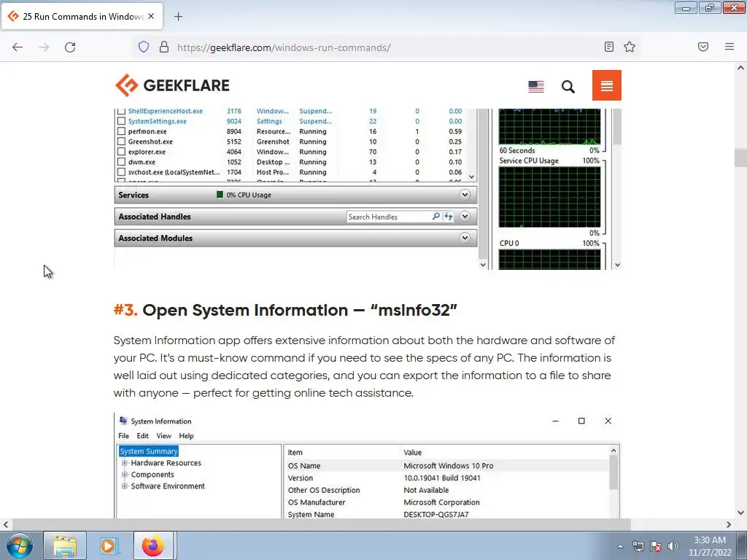Toggle reader view icon in the address bar
The image size is (747, 560).
[x=609, y=47]
